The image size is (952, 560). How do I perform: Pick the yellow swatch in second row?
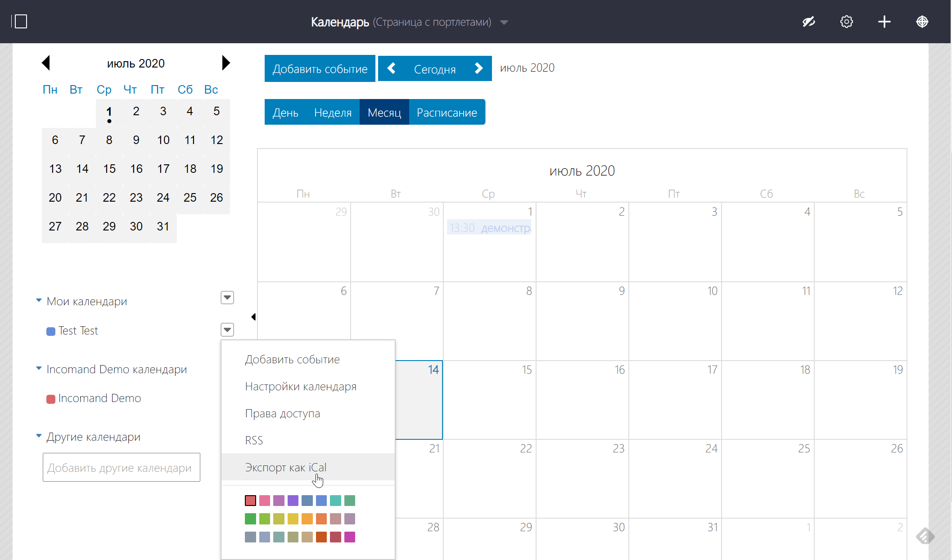293,519
